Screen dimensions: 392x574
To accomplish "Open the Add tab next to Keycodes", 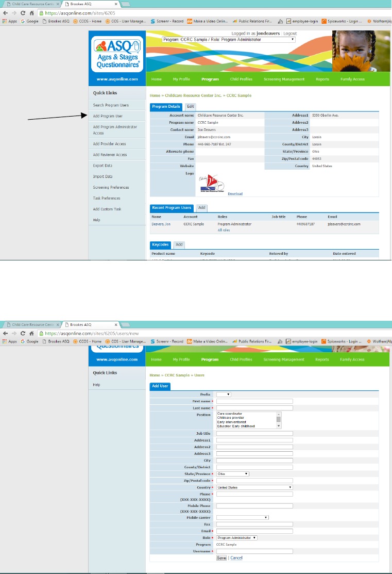I will [x=179, y=244].
